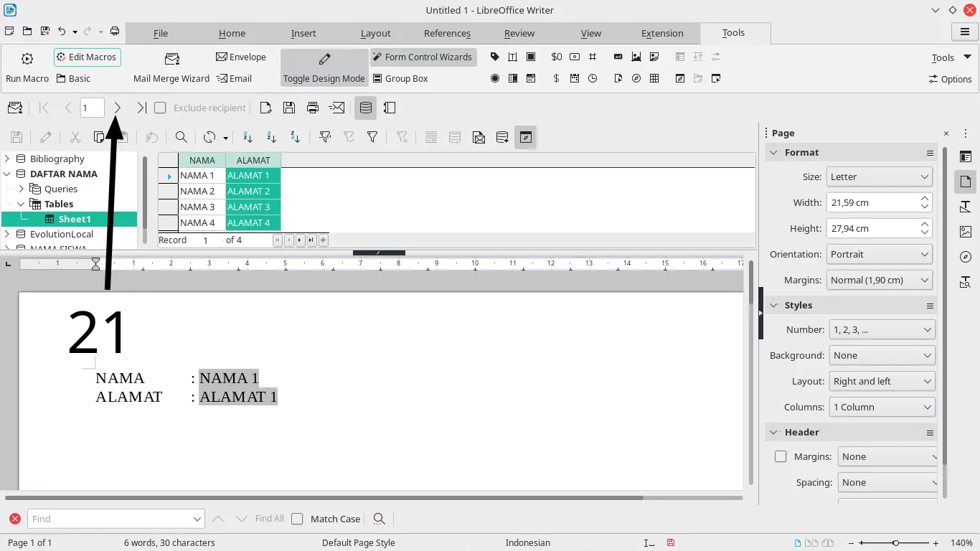The image size is (980, 551).
Task: Select the Option Button radio control icon
Action: (494, 79)
